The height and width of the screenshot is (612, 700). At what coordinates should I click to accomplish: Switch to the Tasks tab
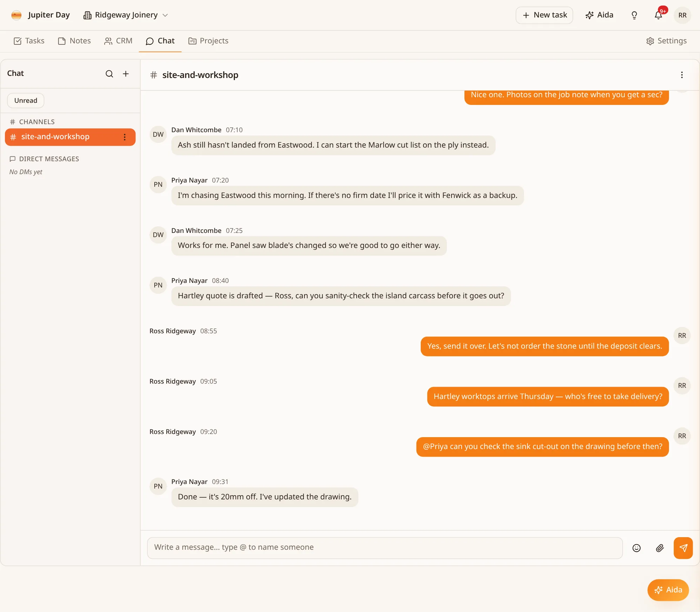coord(29,41)
